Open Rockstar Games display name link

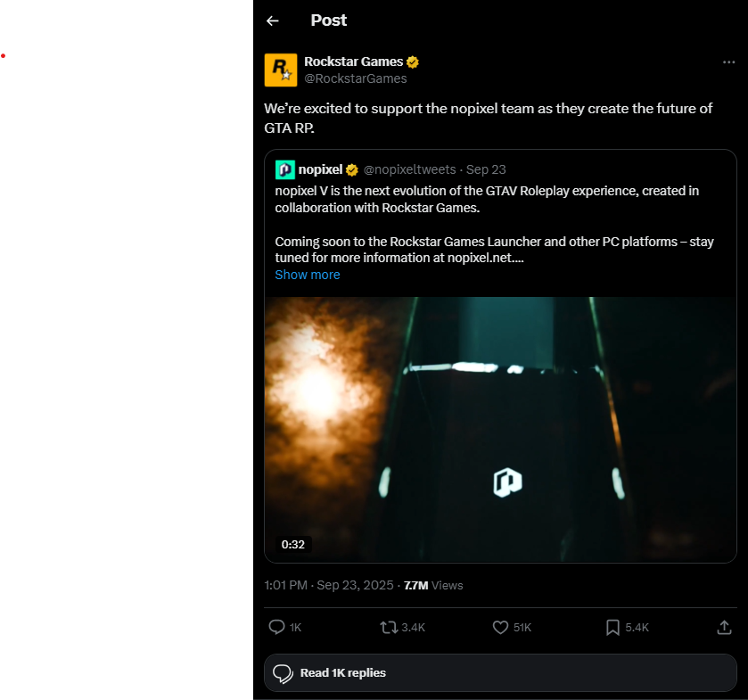click(353, 62)
